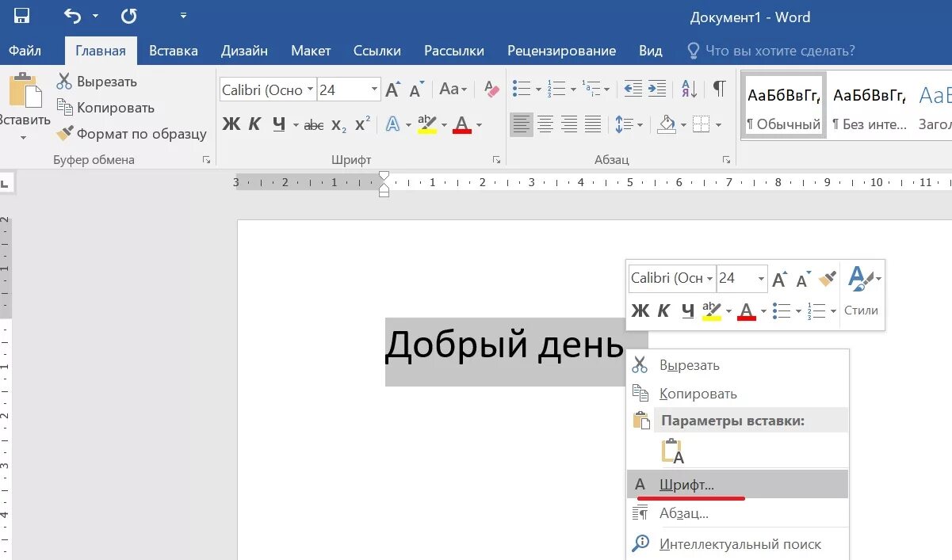Align text left in the ribbon
Image resolution: width=952 pixels, height=560 pixels.
click(521, 124)
